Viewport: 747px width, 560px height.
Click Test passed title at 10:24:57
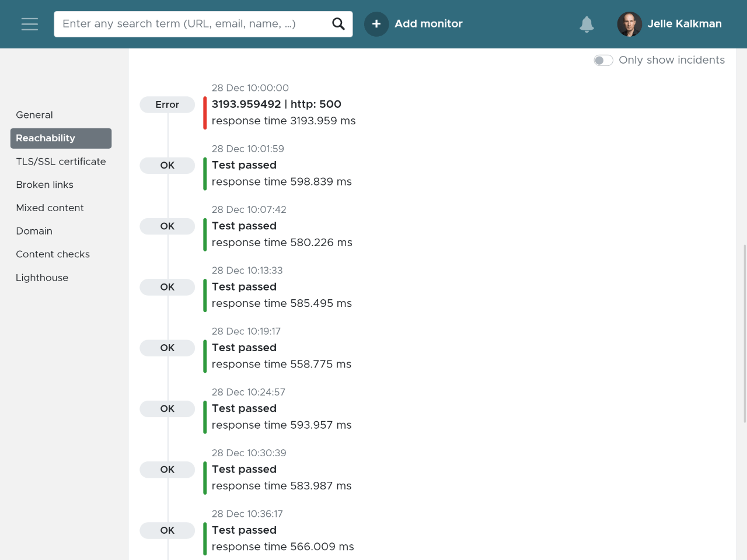244,408
